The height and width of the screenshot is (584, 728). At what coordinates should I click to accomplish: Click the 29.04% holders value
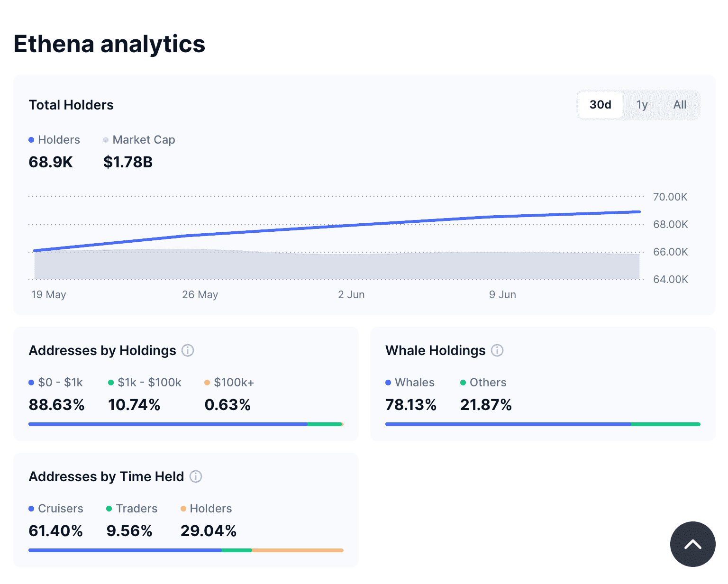click(209, 531)
